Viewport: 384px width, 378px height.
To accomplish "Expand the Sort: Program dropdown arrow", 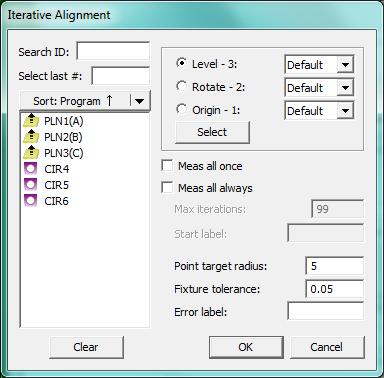I will click(139, 101).
